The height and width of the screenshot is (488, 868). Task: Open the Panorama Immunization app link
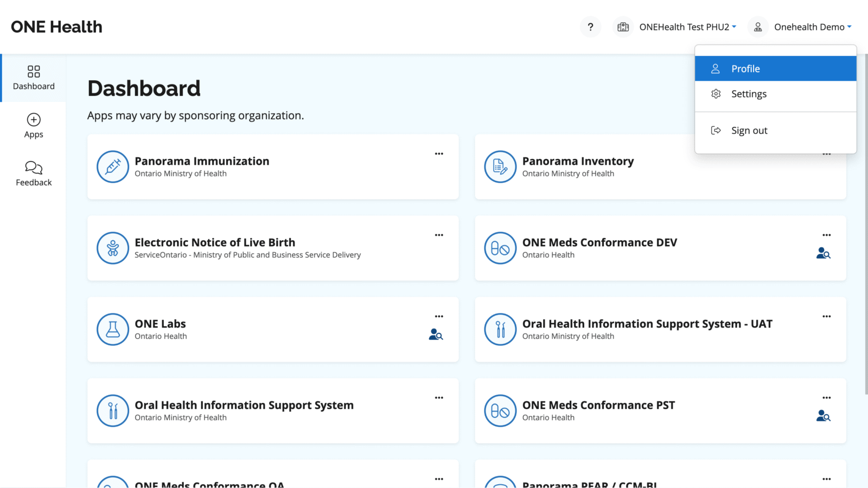pyautogui.click(x=202, y=161)
